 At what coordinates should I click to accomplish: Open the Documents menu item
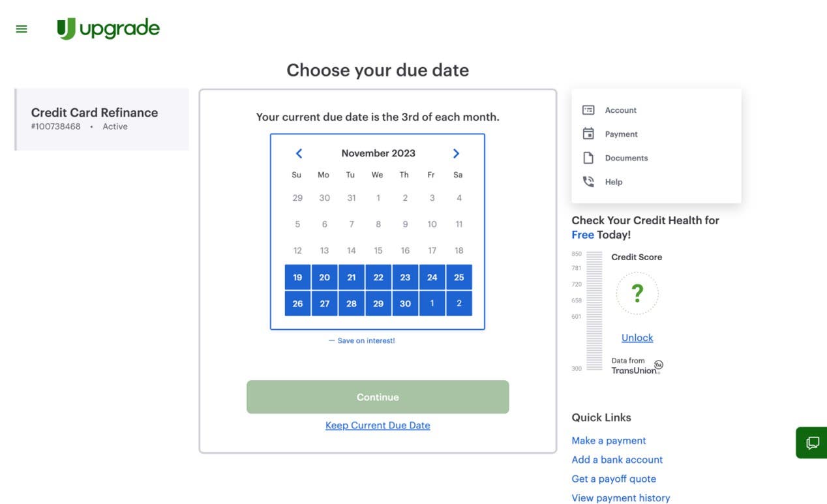(626, 158)
